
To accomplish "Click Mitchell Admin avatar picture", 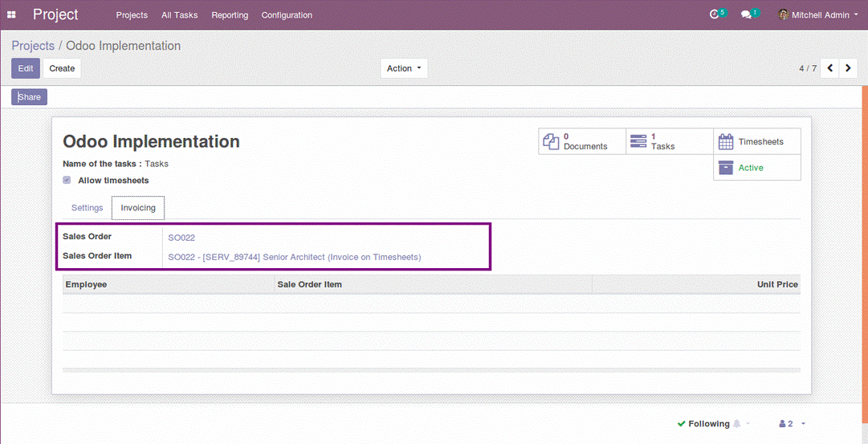I will click(x=784, y=15).
